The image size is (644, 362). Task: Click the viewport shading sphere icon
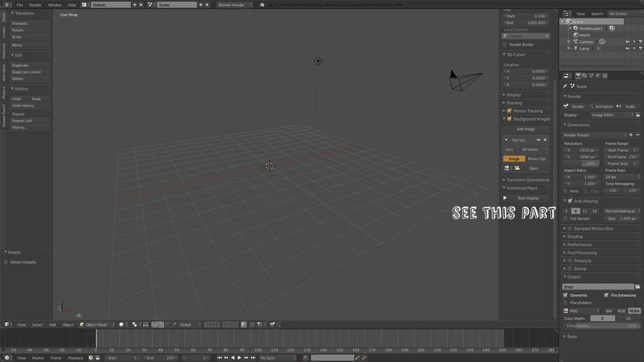(121, 325)
